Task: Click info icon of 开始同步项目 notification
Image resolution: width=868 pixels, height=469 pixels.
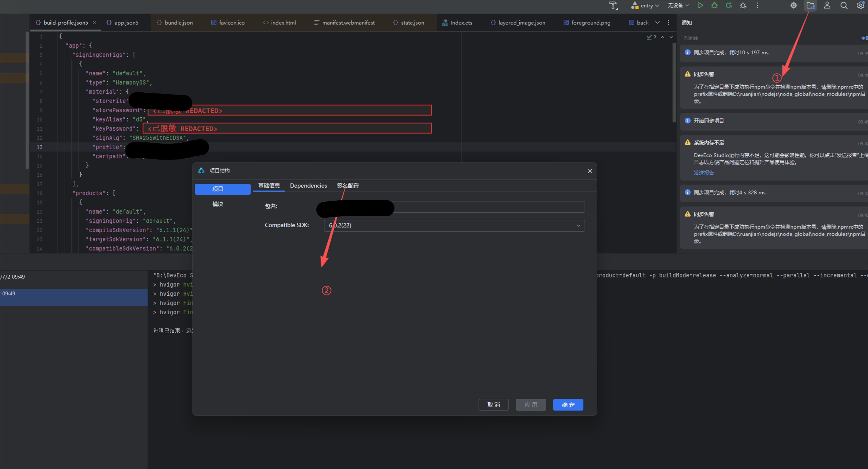Action: tap(687, 120)
